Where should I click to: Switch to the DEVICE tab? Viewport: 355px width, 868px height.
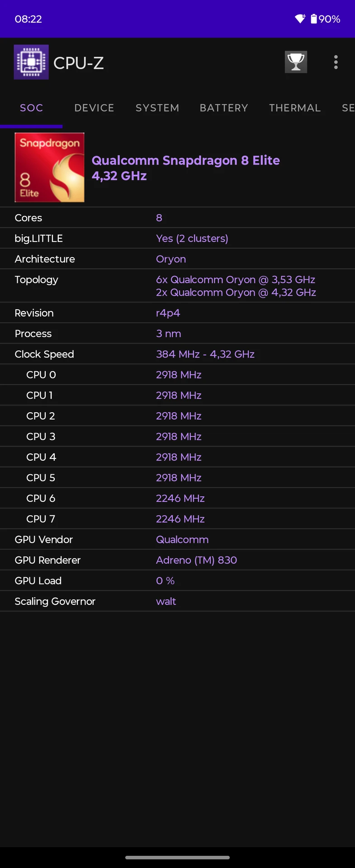(94, 108)
